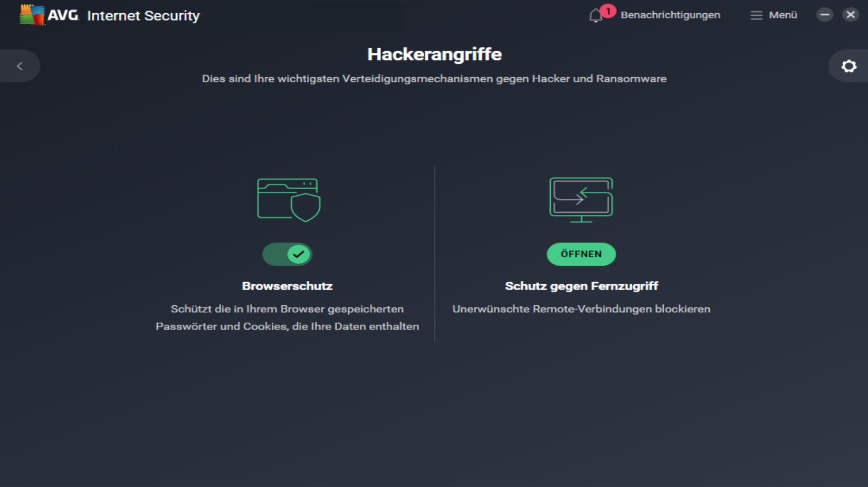Toggle the Browserschutz switch off
The height and width of the screenshot is (487, 868).
pyautogui.click(x=287, y=254)
